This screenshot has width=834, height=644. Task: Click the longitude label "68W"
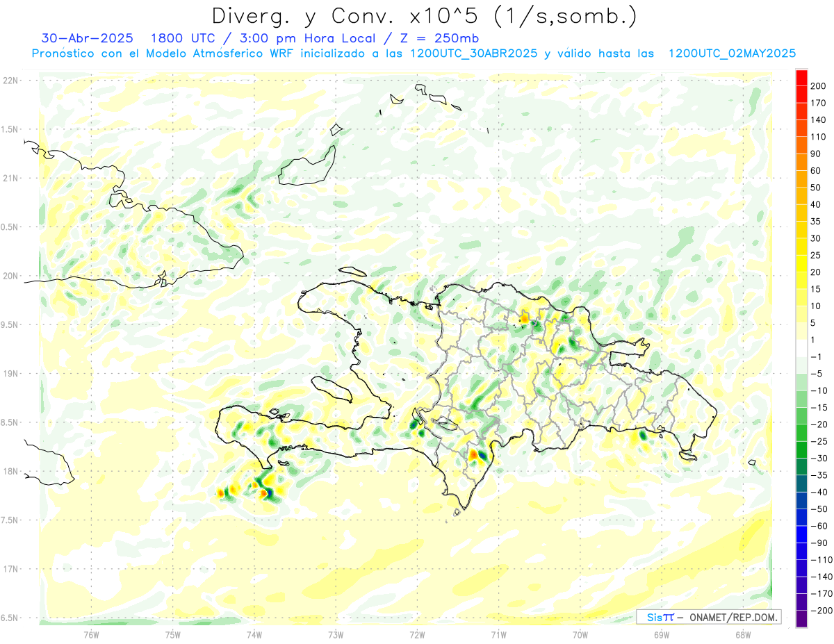point(743,634)
